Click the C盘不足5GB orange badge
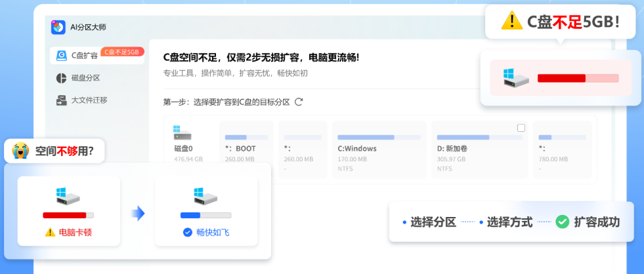 click(122, 52)
